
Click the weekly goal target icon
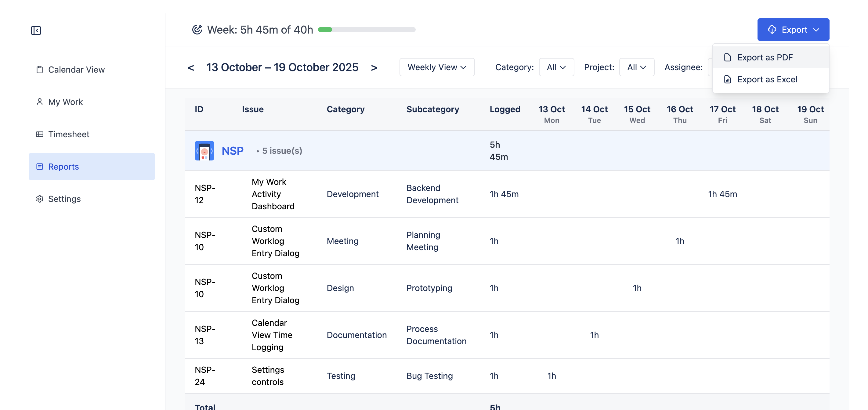point(197,30)
